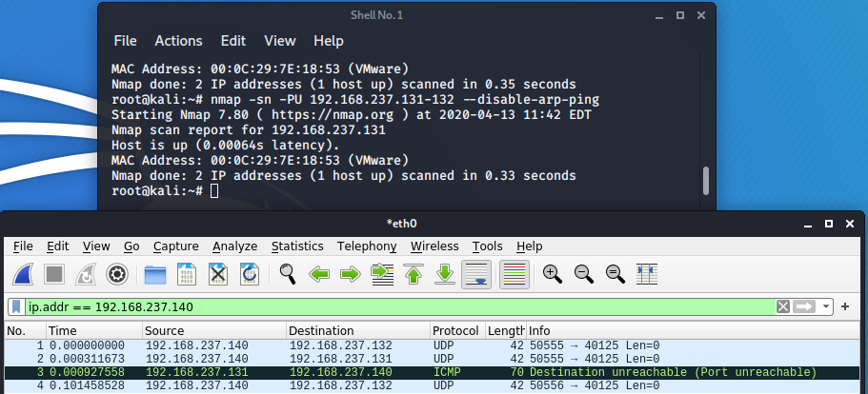Viewport: 868px width, 394px height.
Task: Go to a specified packet number
Action: [382, 274]
